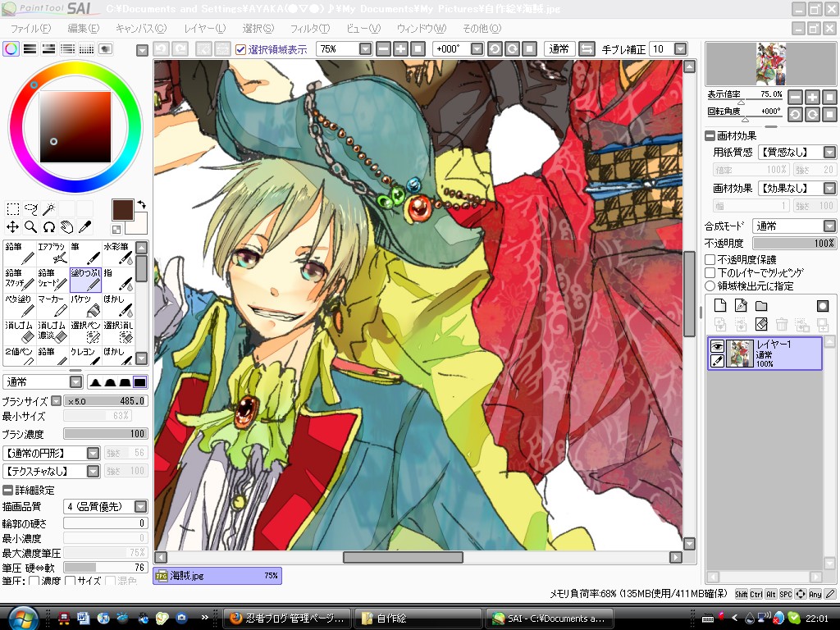Click the 通常 view mode button in toolbar
The height and width of the screenshot is (630, 840).
(559, 49)
